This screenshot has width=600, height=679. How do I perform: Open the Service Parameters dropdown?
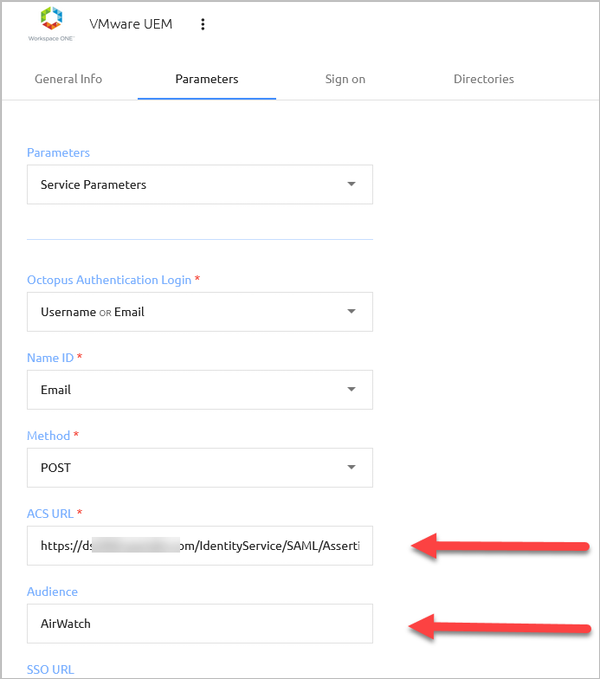[200, 184]
